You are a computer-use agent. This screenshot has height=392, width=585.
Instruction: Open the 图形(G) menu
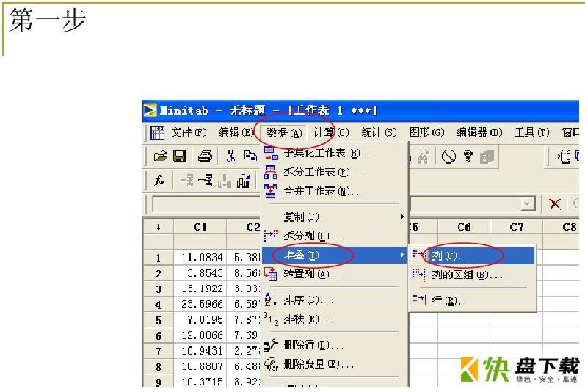point(426,132)
